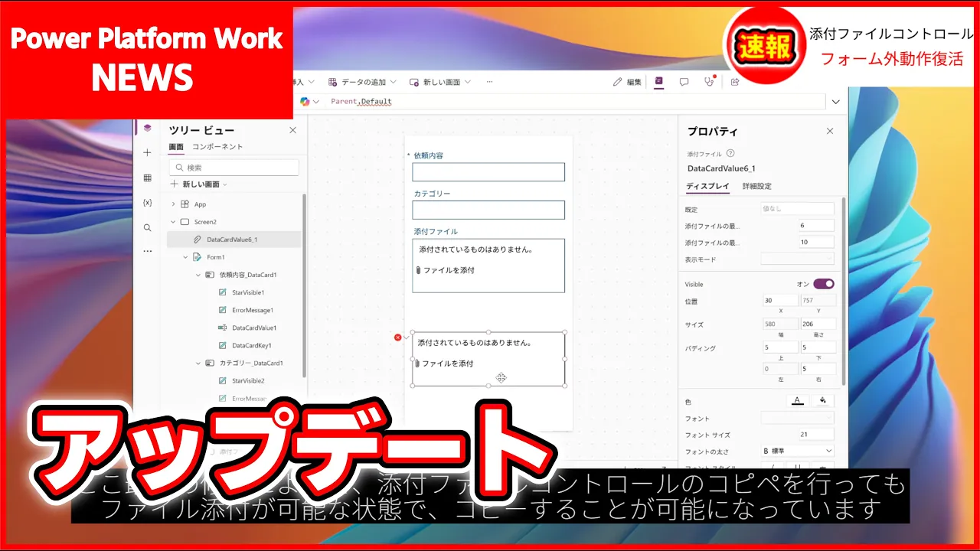Viewport: 980px width, 551px height.
Task: Click the formula bar Parent.Default text
Action: 361,102
